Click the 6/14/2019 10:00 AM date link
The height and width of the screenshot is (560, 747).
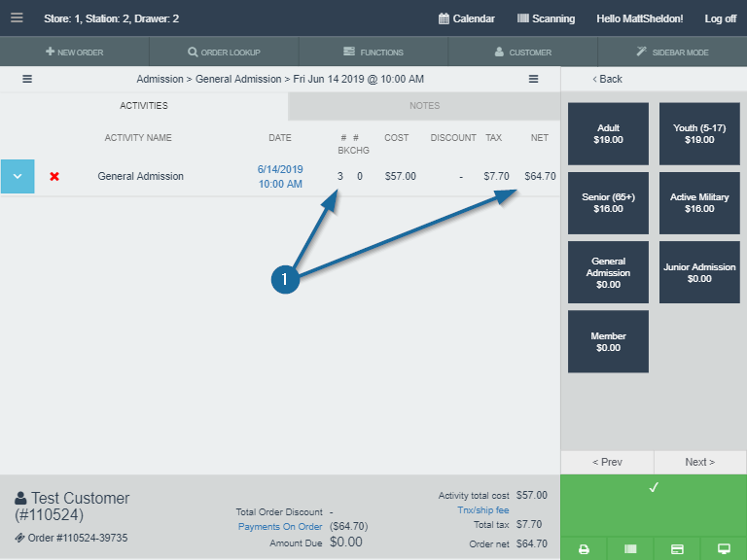pos(280,177)
